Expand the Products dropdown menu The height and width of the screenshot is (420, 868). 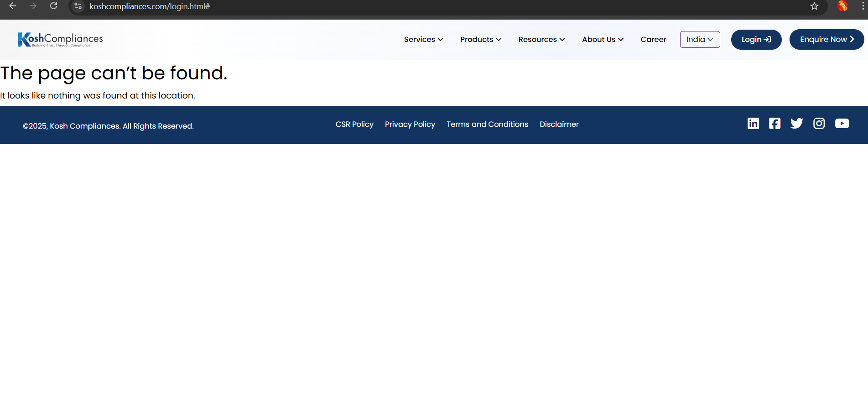(x=480, y=40)
